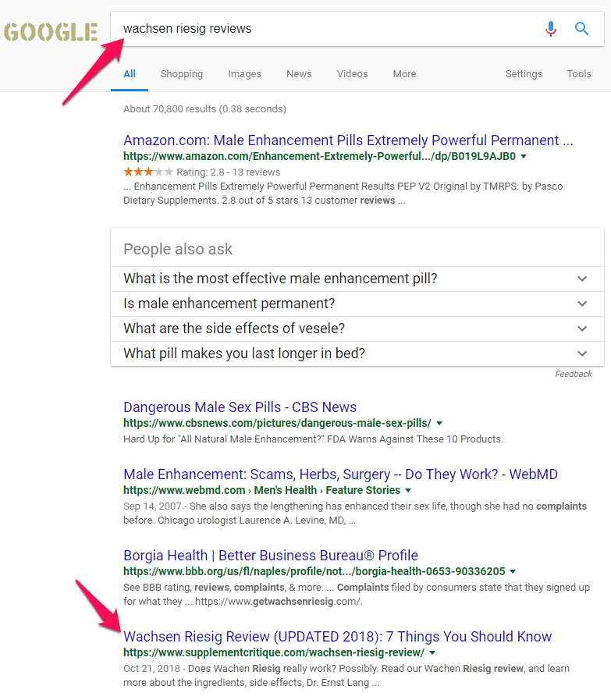Screen dimensions: 611x700
Task: Click the bbb.org green URL text
Action: pos(314,571)
